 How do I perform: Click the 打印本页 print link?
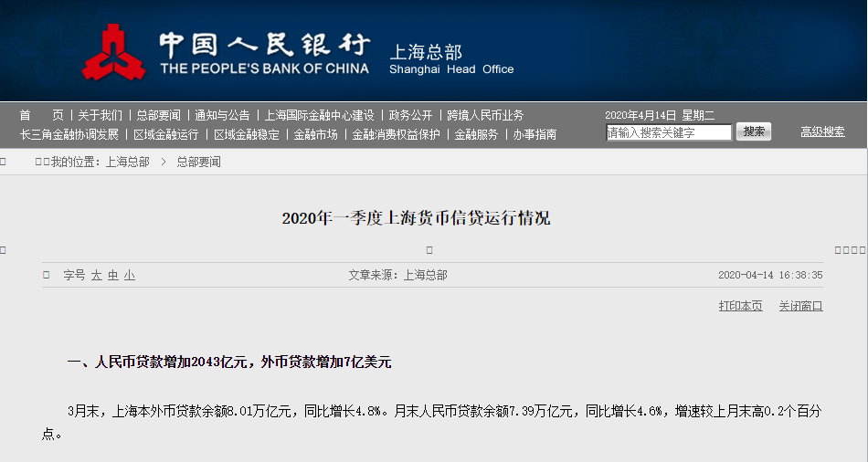coord(741,306)
